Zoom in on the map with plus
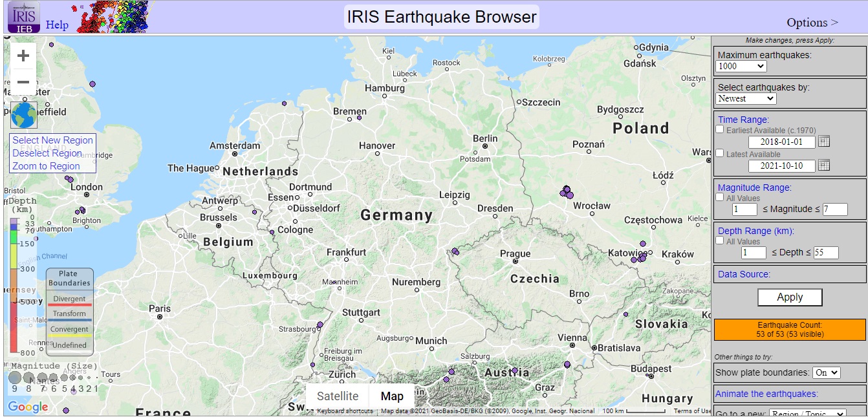 point(23,56)
